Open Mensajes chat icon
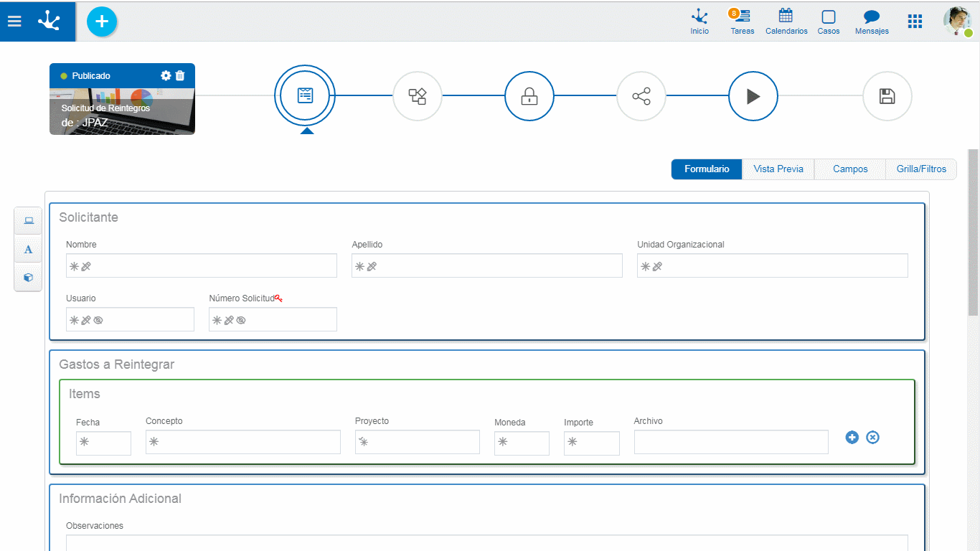 [872, 22]
